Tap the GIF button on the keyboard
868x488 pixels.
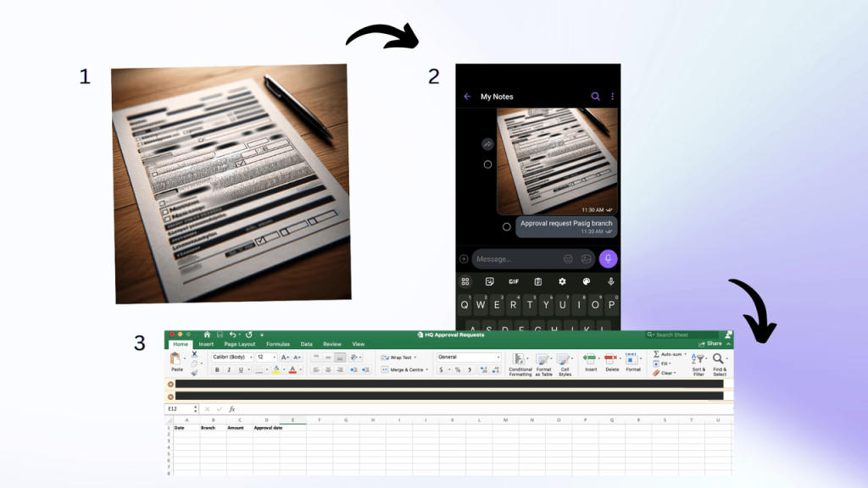514,281
